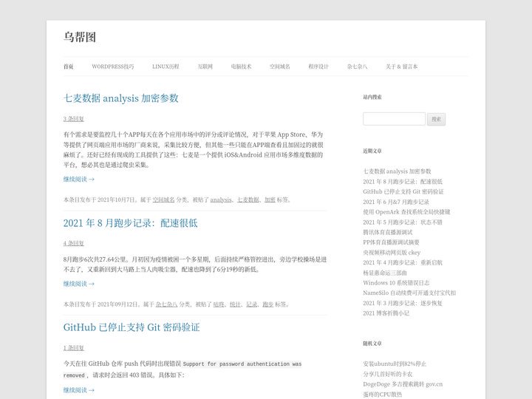532x399 pixels.
Task: Click 继续阅读 under 8 月跑步记录 post
Action: 79,284
